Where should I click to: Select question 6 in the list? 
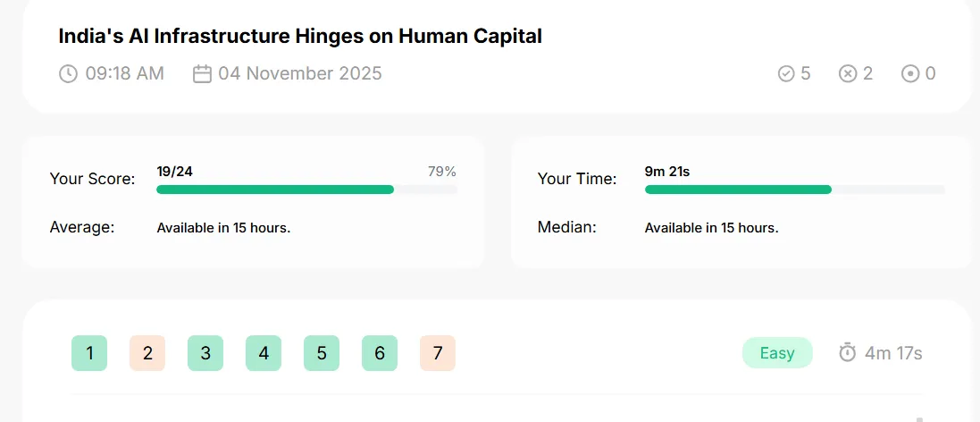coord(380,353)
